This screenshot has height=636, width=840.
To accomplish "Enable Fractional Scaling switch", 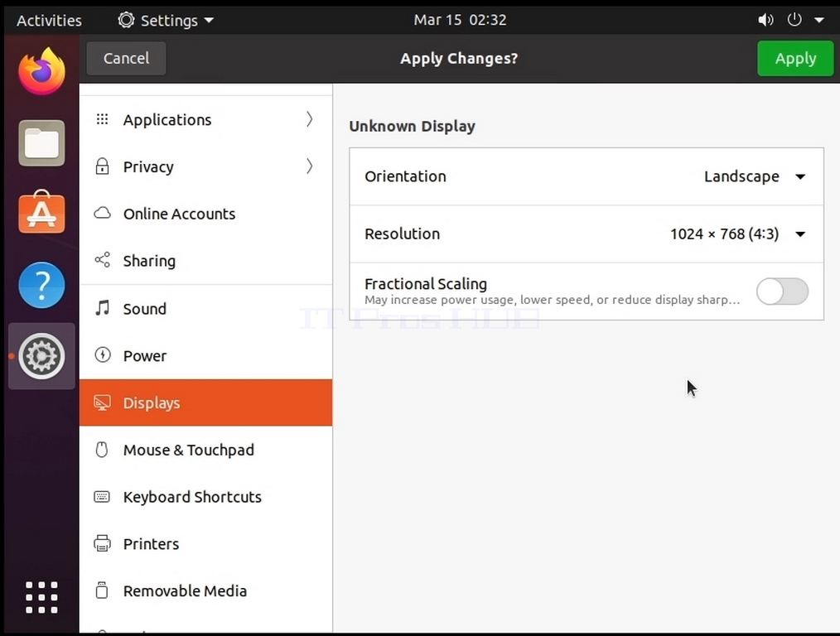I will pos(782,291).
